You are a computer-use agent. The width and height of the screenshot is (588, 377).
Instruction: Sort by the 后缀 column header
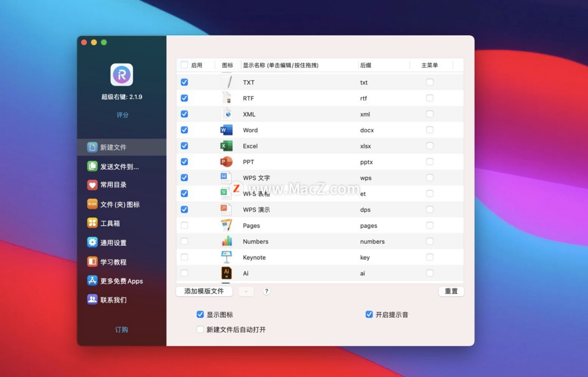366,65
